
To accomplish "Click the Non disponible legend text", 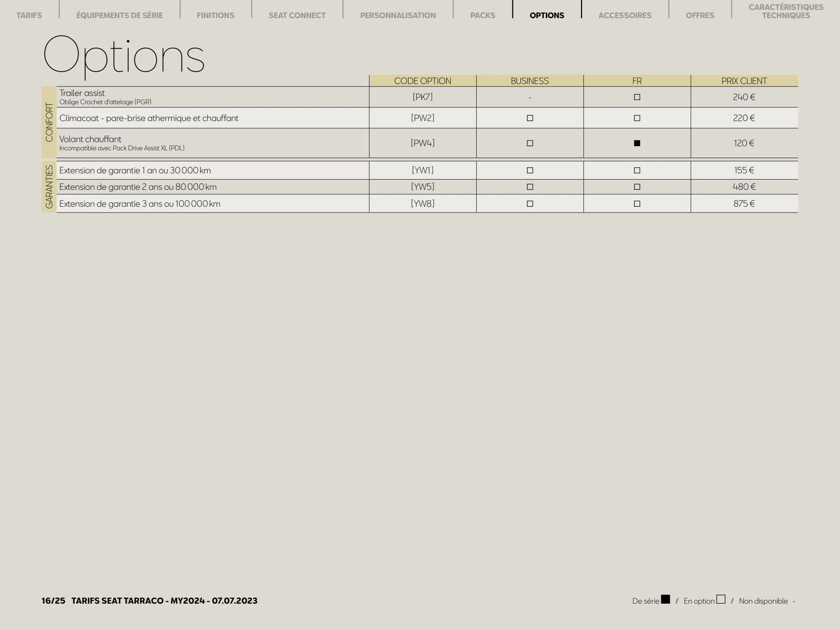I will click(x=763, y=601).
